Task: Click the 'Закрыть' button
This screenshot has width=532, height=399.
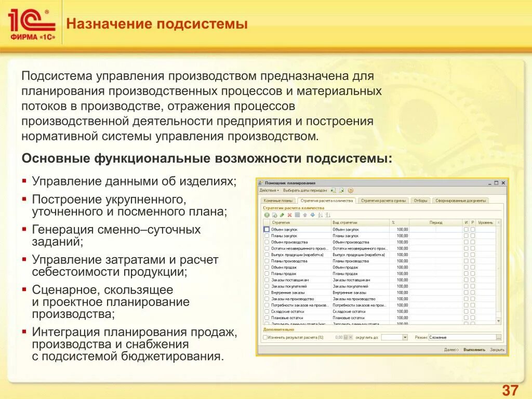Action: [x=497, y=350]
